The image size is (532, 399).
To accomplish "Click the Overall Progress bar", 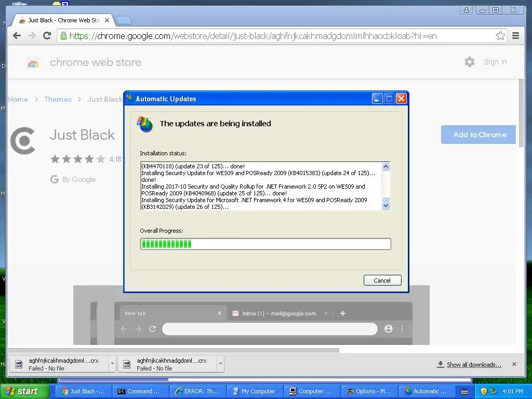I will 265,244.
